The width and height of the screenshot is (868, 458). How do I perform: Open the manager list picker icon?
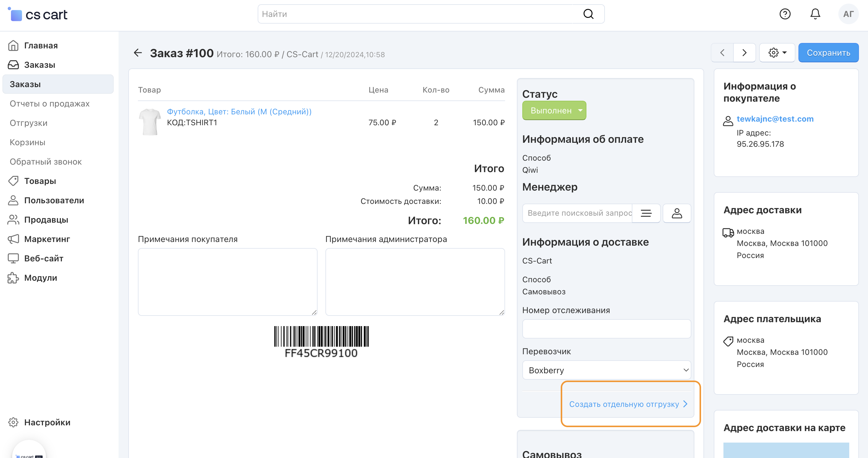coord(646,213)
